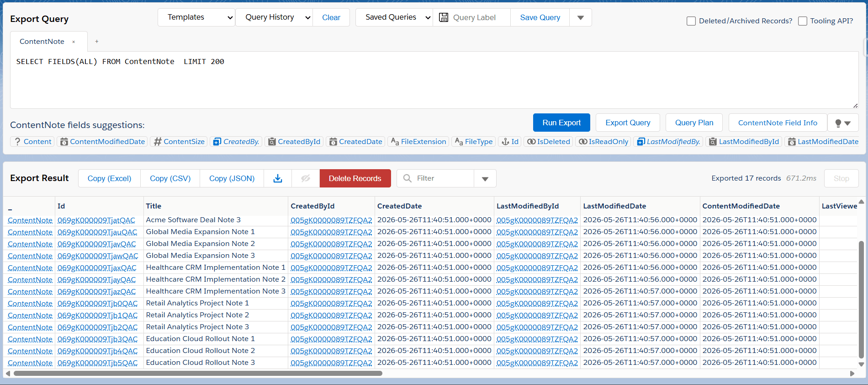Screen dimensions: 868x385
Task: Insert the ContentSize field suggestion
Action: coord(179,142)
